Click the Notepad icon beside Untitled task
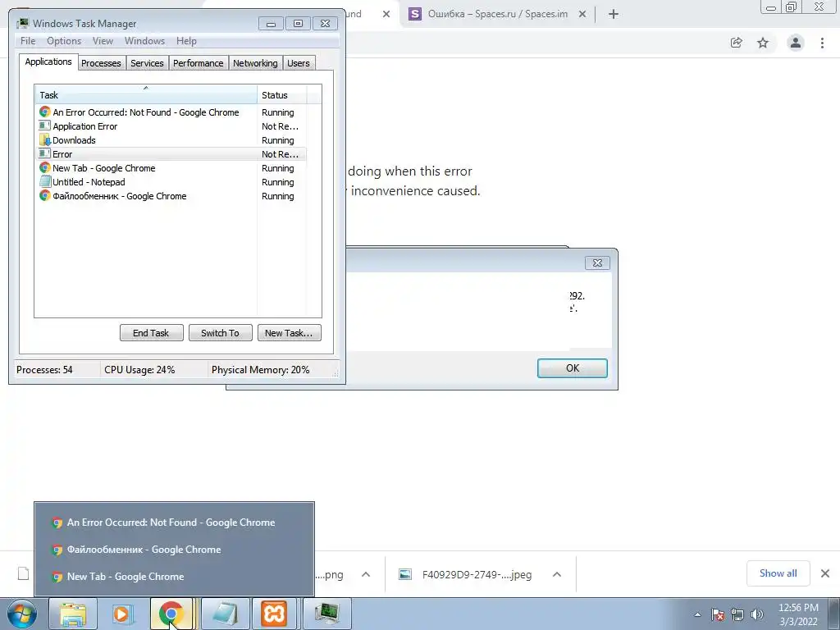Viewport: 840px width, 630px height. (45, 181)
